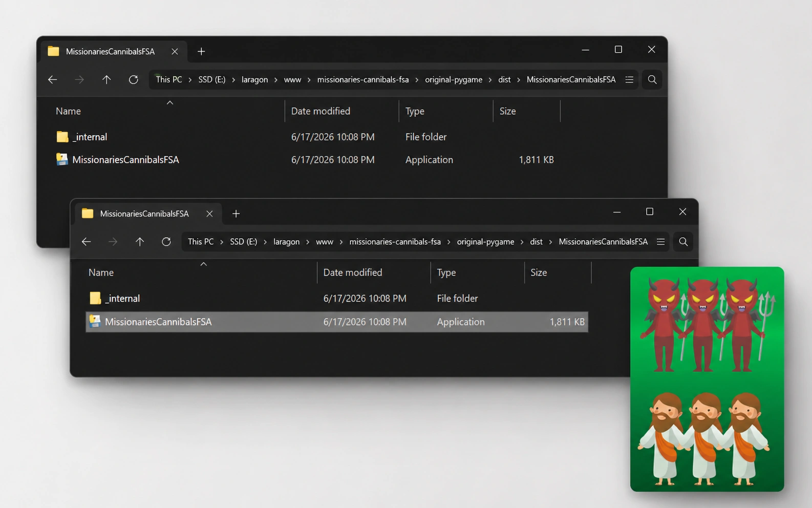Click missionaries-cannibals-fsa breadcrumb in rear window
Viewport: 812px width, 508px height.
363,79
